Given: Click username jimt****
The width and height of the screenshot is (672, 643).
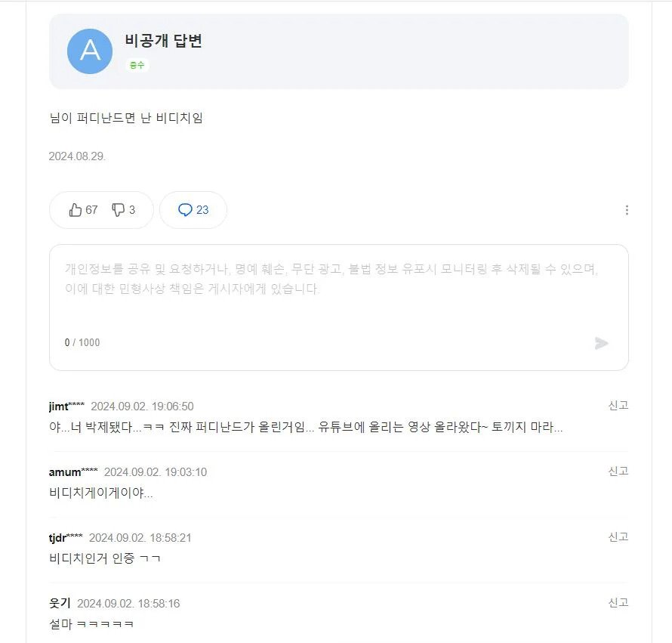Looking at the screenshot, I should click(66, 407).
